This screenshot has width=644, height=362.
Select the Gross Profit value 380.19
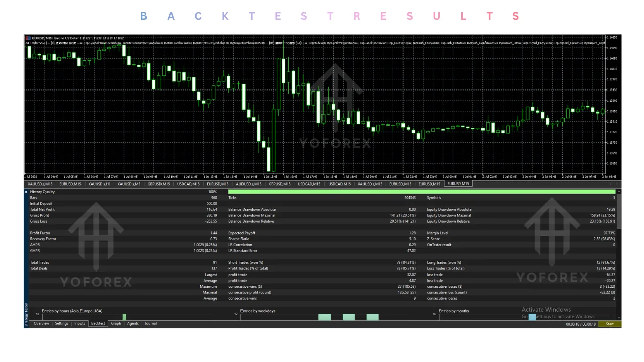coord(212,215)
